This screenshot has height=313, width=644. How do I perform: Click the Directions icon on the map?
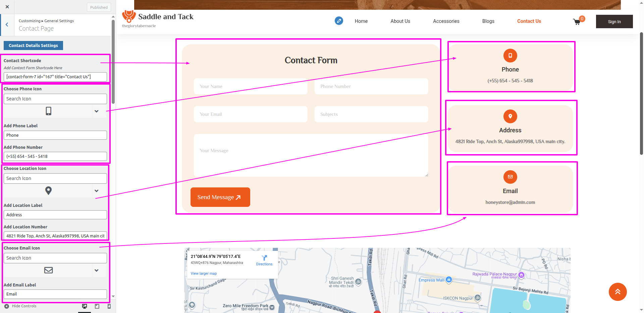264,258
